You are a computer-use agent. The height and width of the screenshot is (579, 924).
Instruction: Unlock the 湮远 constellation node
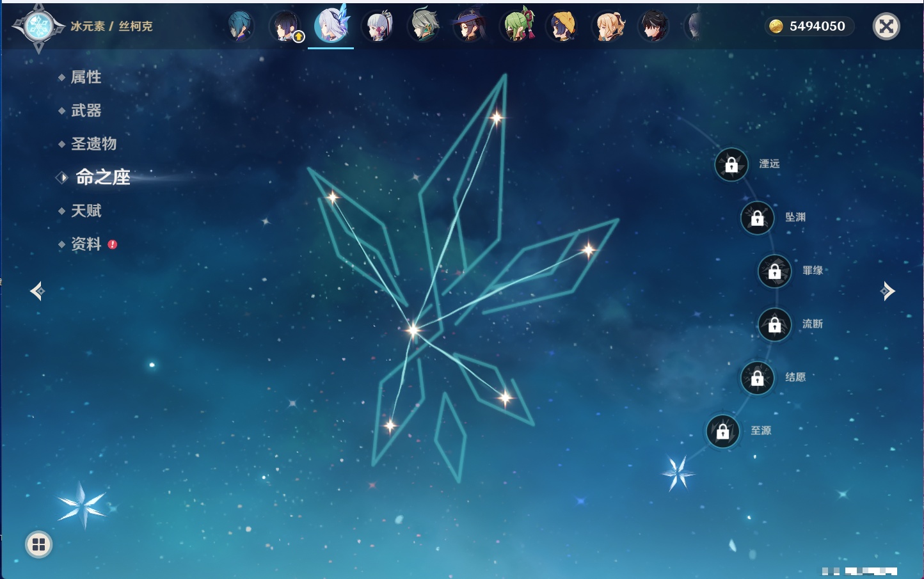[x=731, y=164]
